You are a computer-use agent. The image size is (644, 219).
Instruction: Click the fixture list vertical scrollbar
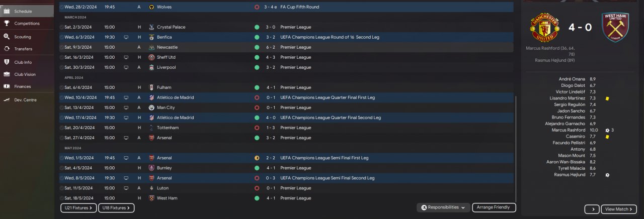(x=516, y=146)
